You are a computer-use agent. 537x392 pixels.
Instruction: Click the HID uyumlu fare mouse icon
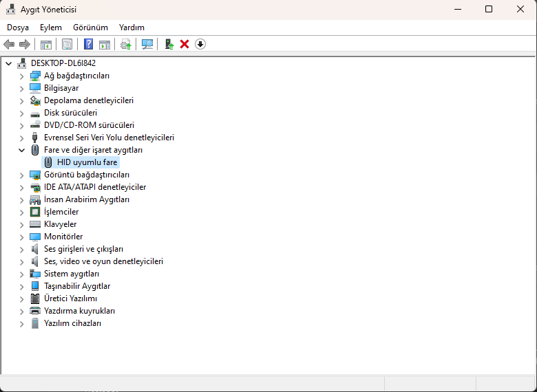pyautogui.click(x=48, y=162)
